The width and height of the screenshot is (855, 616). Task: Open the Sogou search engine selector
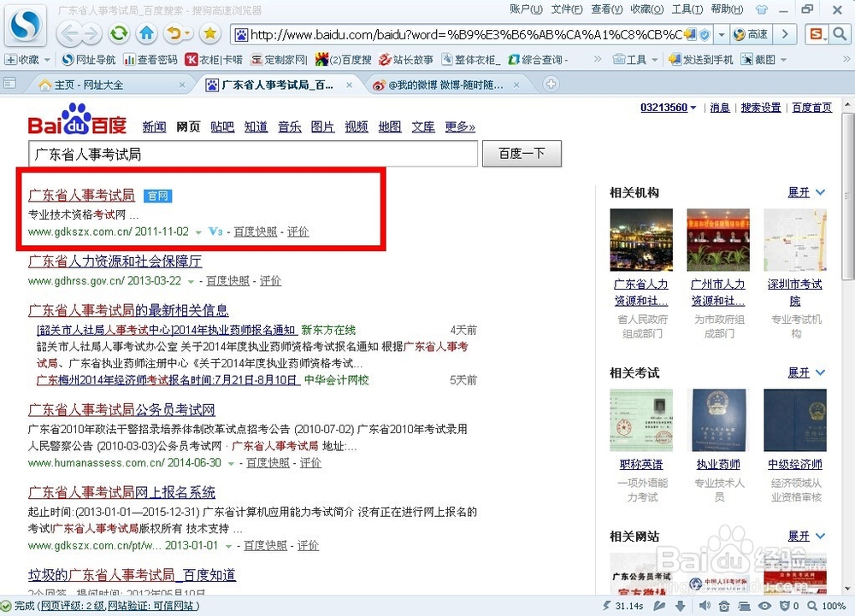coord(817,35)
